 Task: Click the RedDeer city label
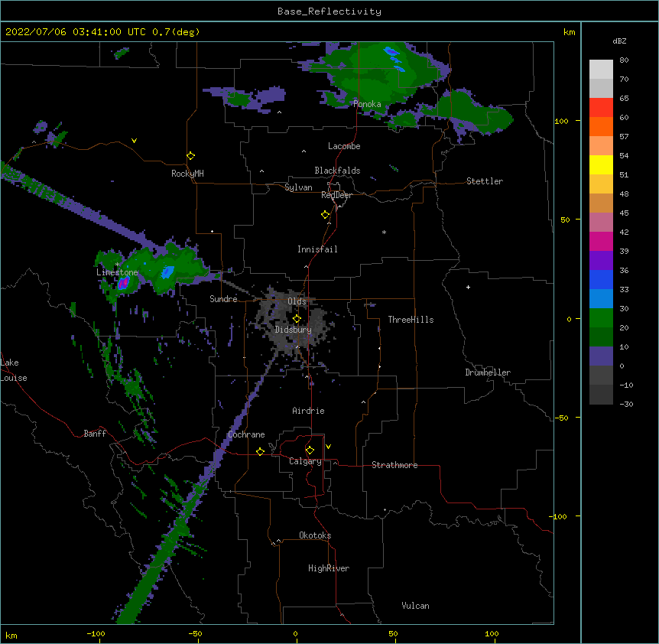click(336, 195)
